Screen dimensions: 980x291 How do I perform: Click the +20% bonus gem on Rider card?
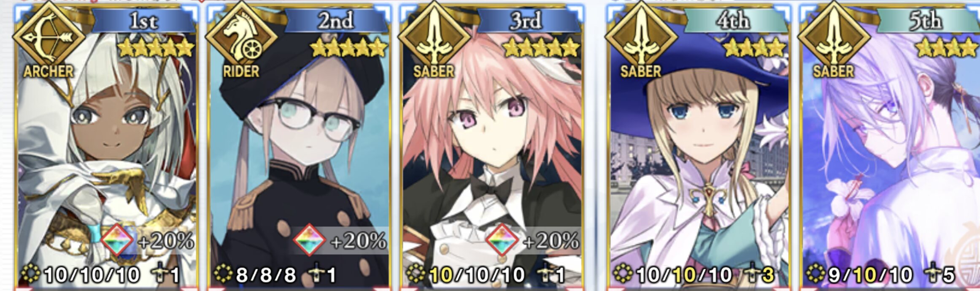pos(310,239)
